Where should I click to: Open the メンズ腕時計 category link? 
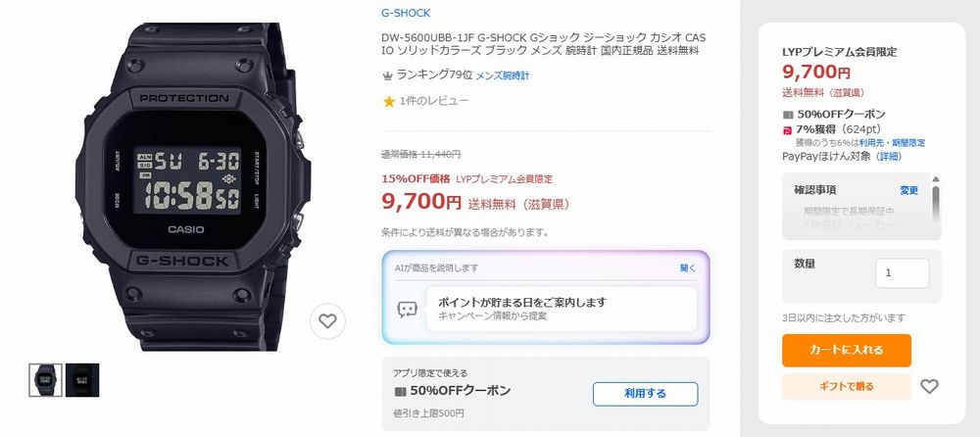click(503, 75)
